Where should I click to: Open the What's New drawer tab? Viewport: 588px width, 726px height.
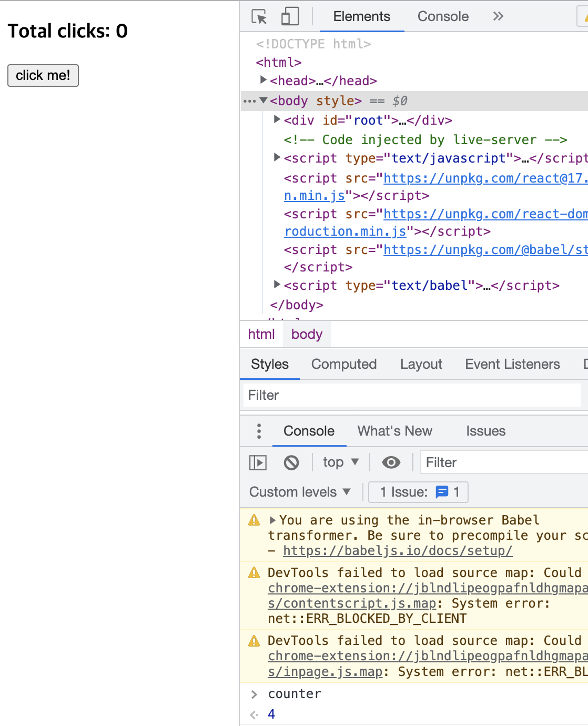395,431
